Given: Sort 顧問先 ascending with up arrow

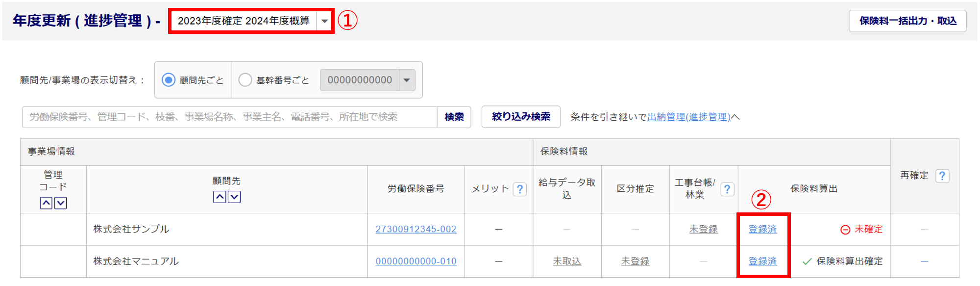Looking at the screenshot, I should pos(220,197).
